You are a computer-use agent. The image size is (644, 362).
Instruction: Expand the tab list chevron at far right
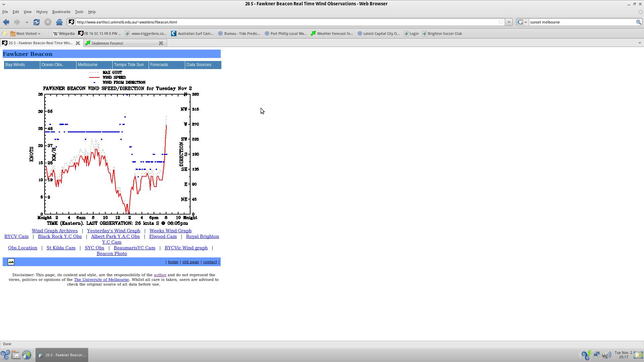(x=640, y=43)
